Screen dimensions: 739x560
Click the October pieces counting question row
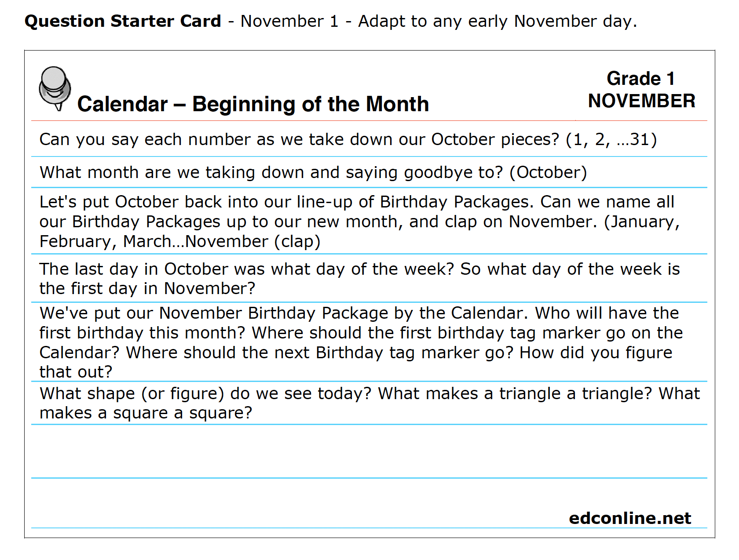coord(369,139)
